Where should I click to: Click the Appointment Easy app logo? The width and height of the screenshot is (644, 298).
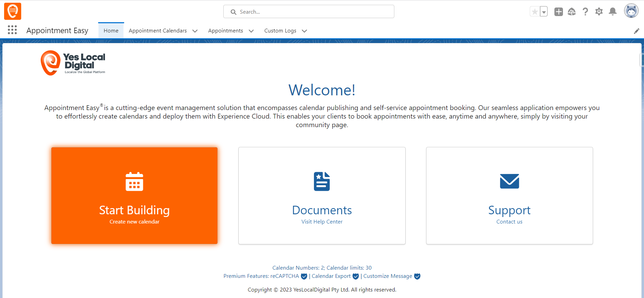(13, 11)
